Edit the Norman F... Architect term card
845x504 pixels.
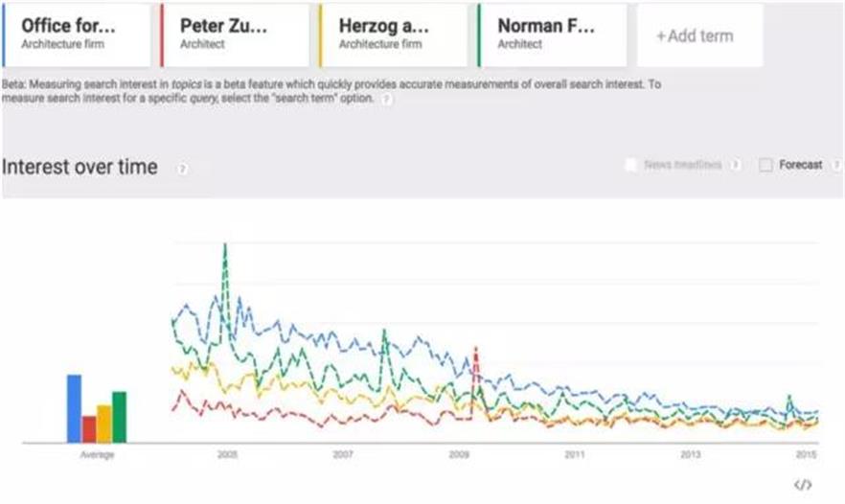click(x=552, y=34)
